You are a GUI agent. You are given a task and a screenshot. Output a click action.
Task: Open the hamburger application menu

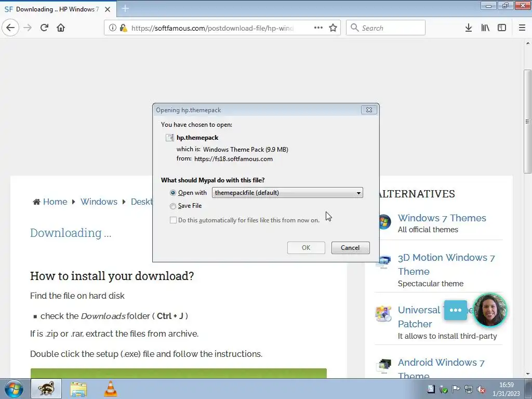click(522, 28)
